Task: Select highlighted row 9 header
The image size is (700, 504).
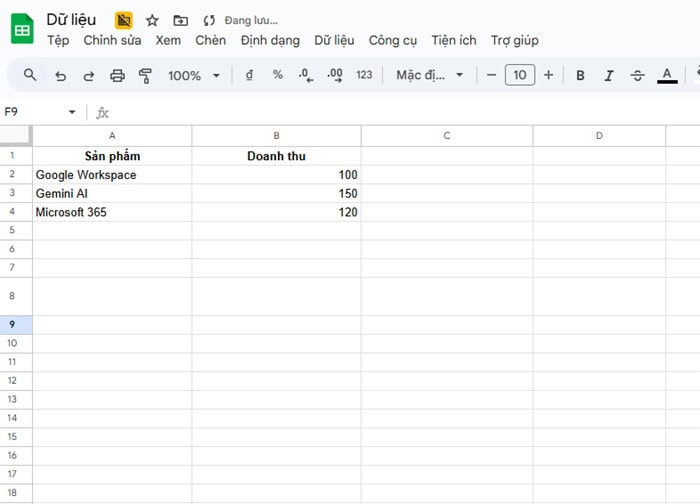Action: [12, 325]
